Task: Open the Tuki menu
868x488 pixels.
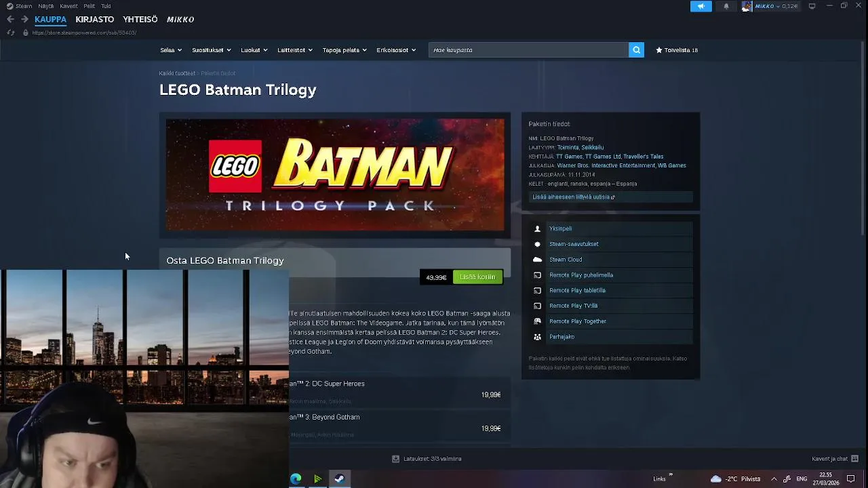Action: 106,6
